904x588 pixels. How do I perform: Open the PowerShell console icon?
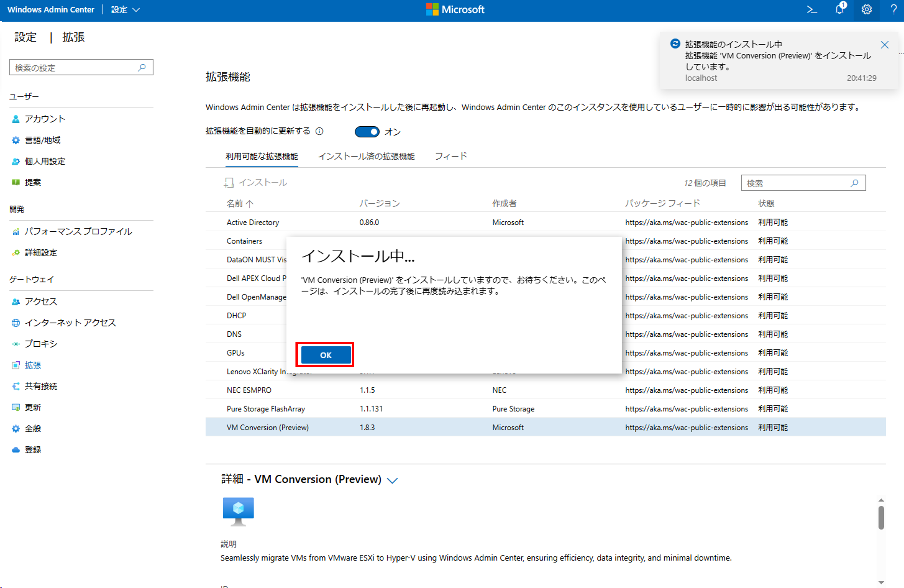pos(812,10)
